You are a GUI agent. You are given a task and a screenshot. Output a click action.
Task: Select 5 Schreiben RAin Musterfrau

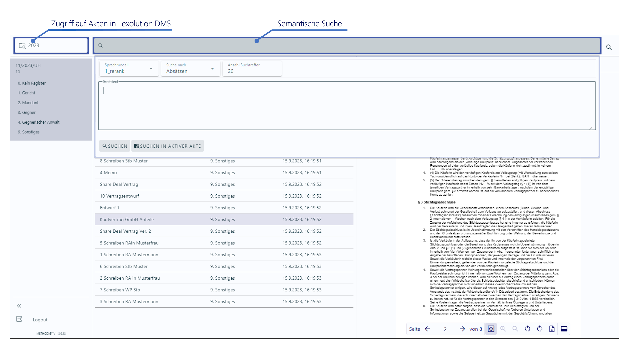tap(224, 243)
